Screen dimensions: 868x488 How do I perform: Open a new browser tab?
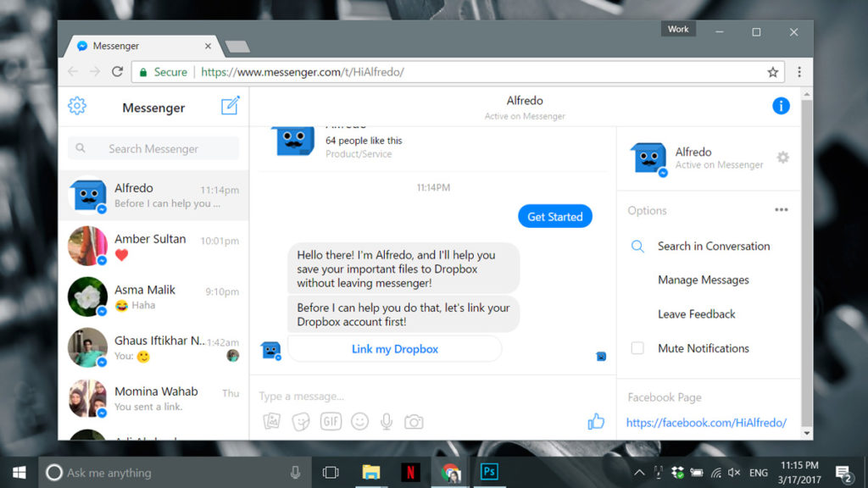[x=237, y=47]
